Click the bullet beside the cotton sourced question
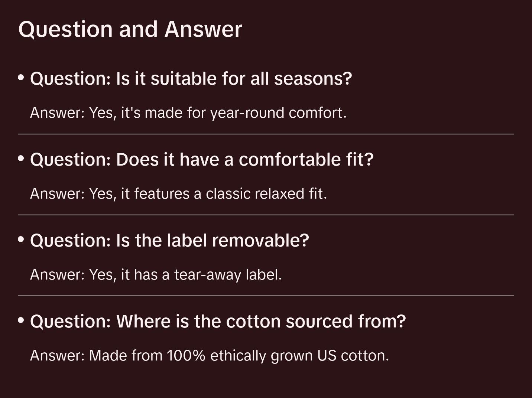Image resolution: width=532 pixels, height=398 pixels. (21, 320)
